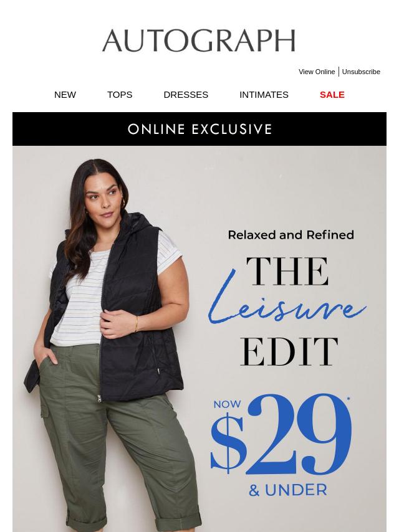
Task: Open the View Online link
Action: click(317, 72)
